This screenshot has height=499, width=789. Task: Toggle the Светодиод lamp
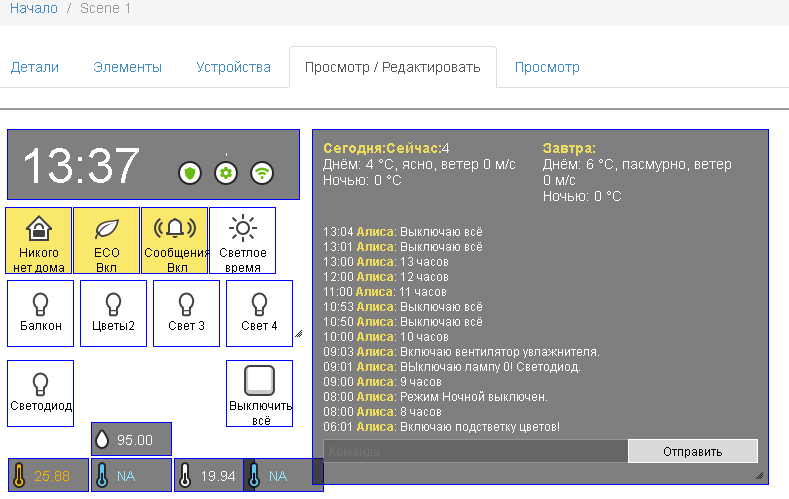(40, 393)
